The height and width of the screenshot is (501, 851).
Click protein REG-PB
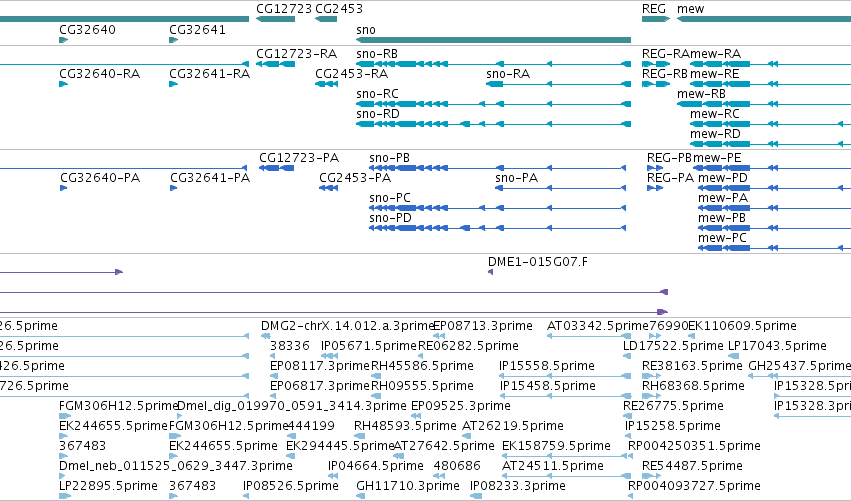pyautogui.click(x=669, y=158)
